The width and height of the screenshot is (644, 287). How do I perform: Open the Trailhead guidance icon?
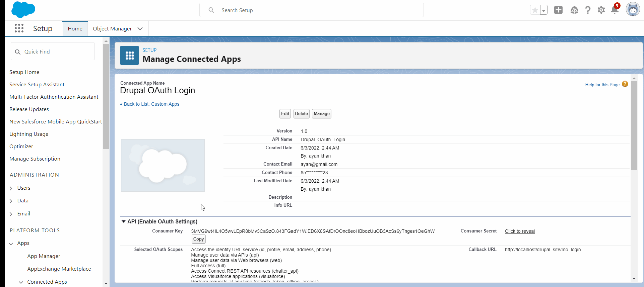[574, 10]
